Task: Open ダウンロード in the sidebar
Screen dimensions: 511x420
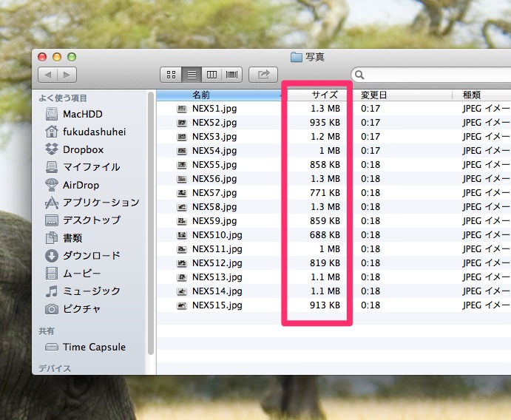Action: pos(83,255)
